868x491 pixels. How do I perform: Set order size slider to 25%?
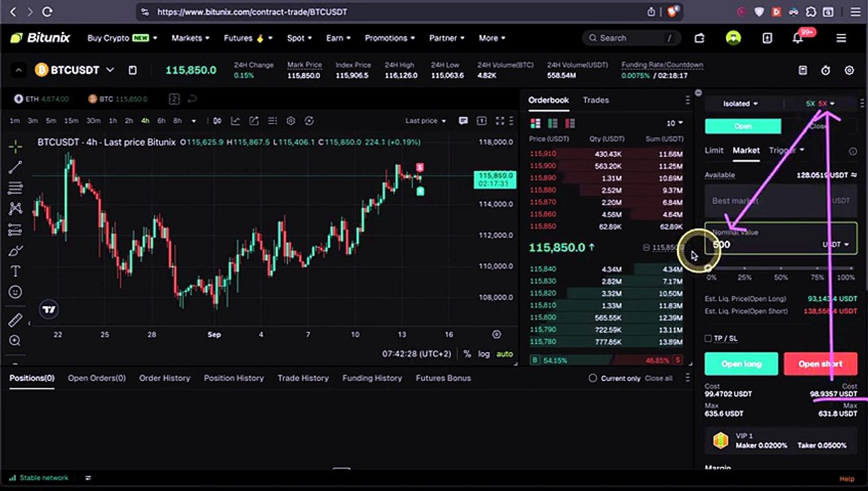[744, 269]
